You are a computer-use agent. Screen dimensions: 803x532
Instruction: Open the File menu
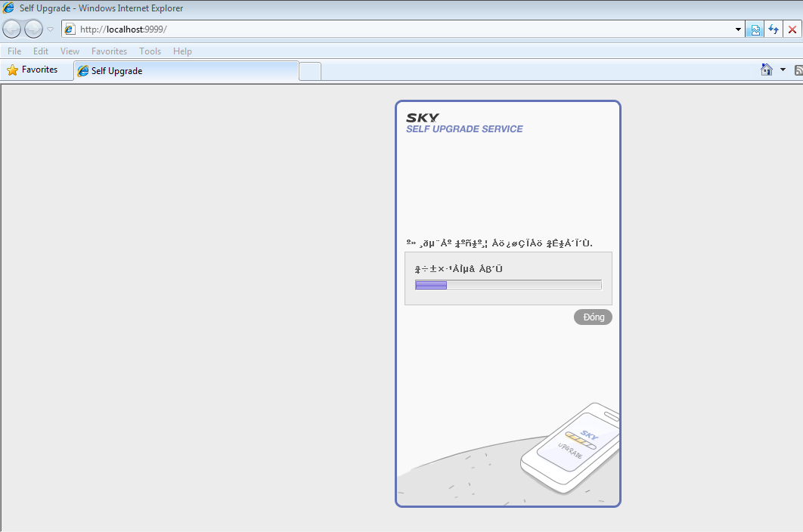14,51
